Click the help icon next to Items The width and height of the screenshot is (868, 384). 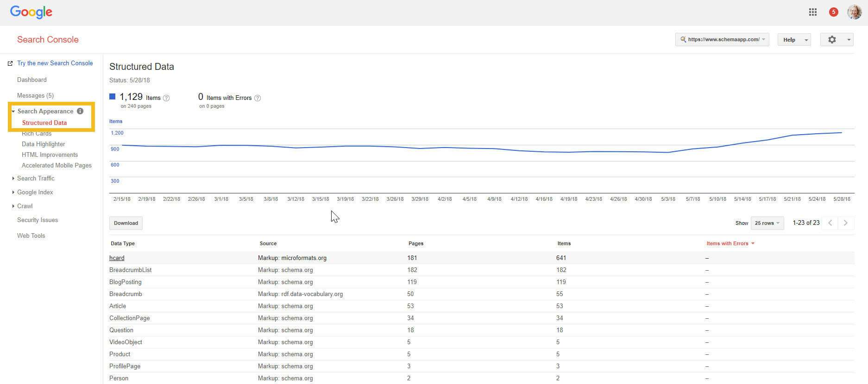166,98
